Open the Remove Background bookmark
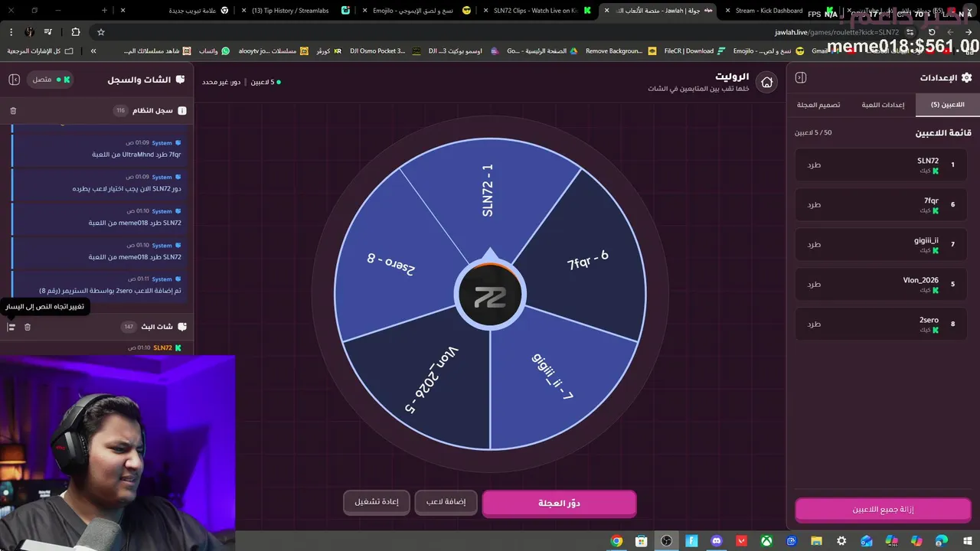The image size is (980, 551). (x=621, y=51)
